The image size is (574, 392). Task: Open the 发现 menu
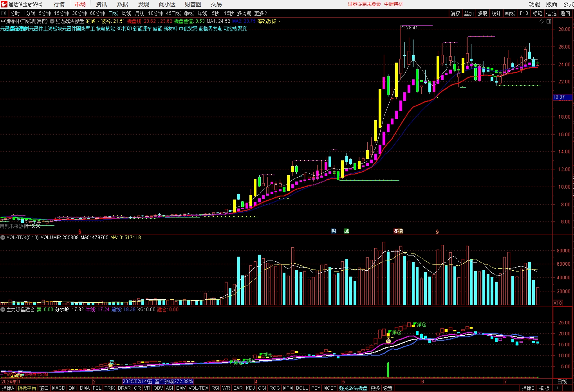(x=144, y=4)
